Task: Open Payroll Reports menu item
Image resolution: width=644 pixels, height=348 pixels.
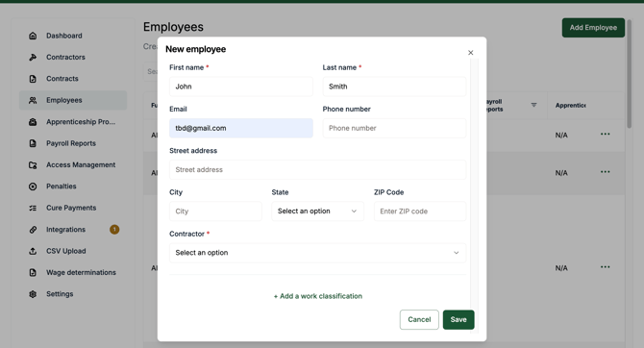Action: (73, 143)
